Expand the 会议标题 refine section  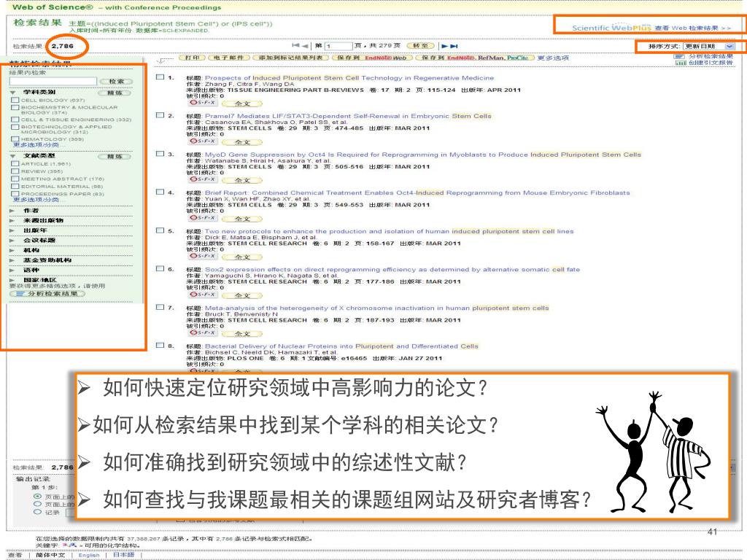point(12,241)
